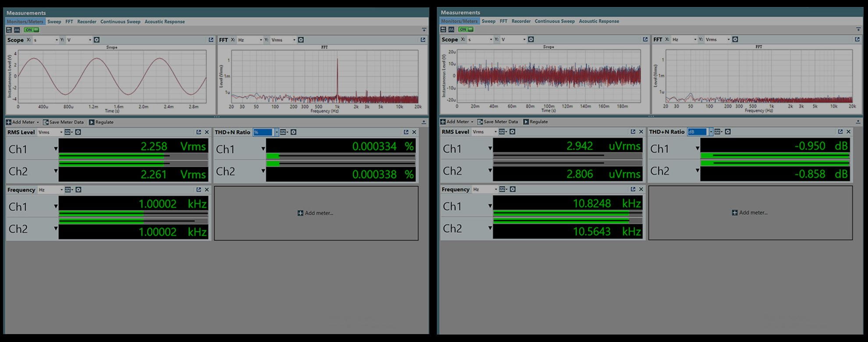
Task: Open Acoustic Response tab in right window
Action: point(599,21)
